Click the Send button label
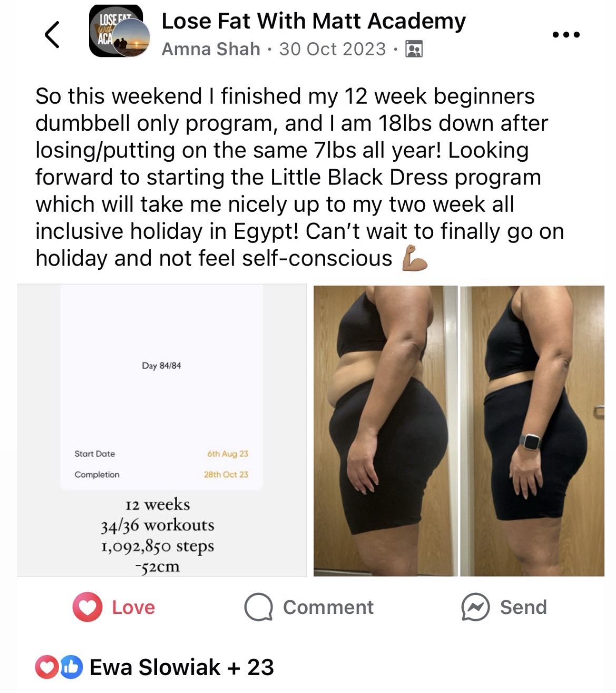 click(523, 607)
